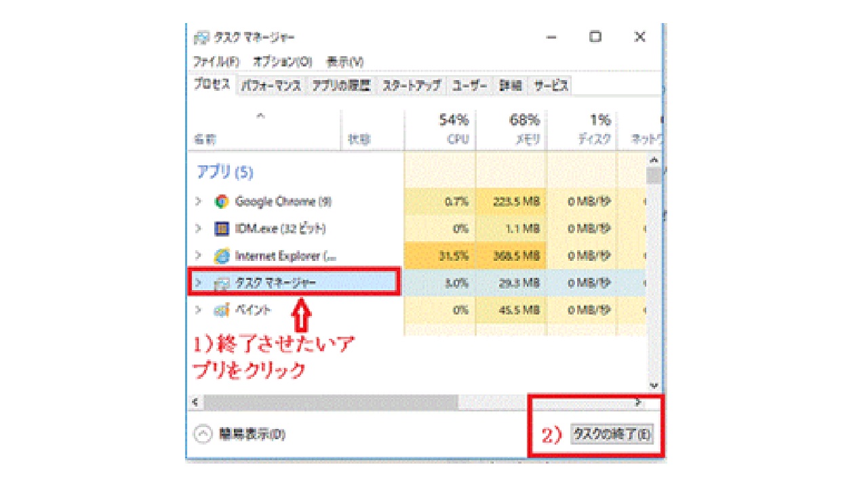Select the プロセス tab
Viewport: 868px width, 488px height.
point(212,85)
